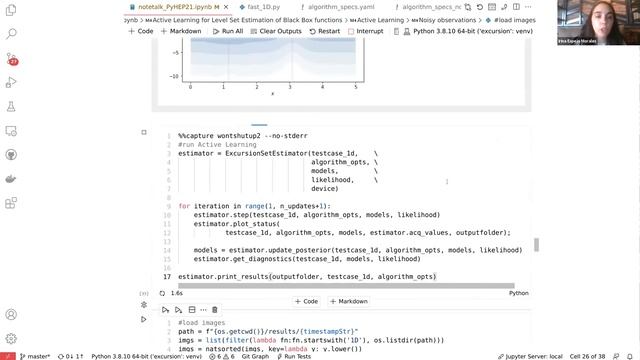Screen dimensions: 640x360
Task: Click 'Active Learning for Level Set Estimation' breadcrumb
Action: pos(244,20)
